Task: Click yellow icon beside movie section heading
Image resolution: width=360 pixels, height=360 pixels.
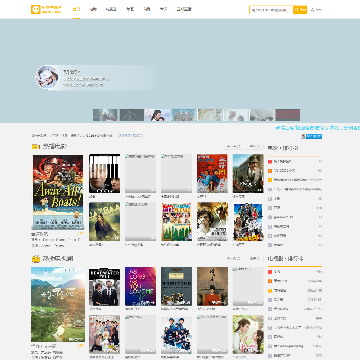Action: [36, 146]
